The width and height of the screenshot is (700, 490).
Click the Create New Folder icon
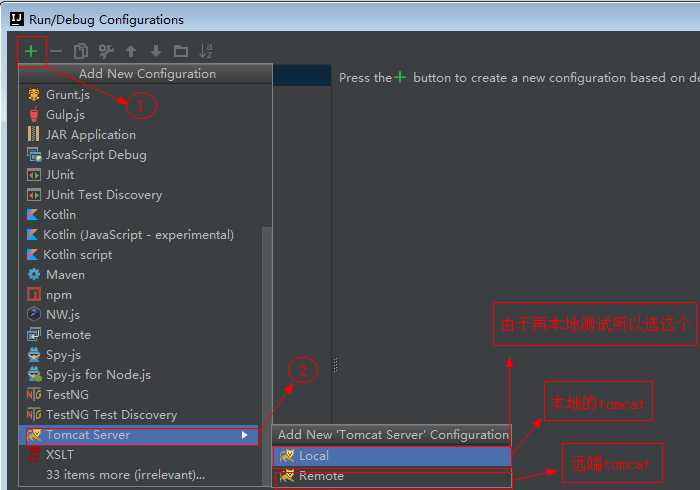click(180, 51)
